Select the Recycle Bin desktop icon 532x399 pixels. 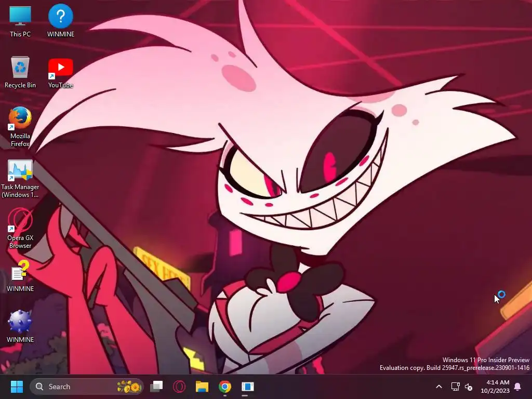20,72
